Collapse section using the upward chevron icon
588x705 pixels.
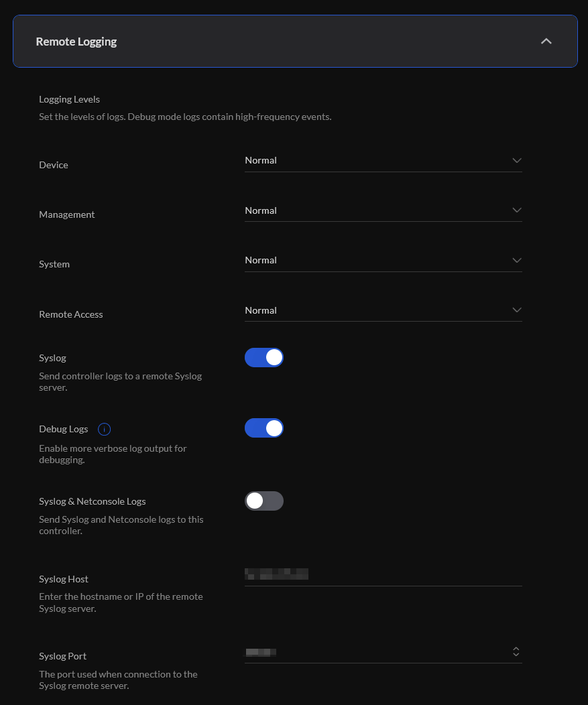coord(546,42)
